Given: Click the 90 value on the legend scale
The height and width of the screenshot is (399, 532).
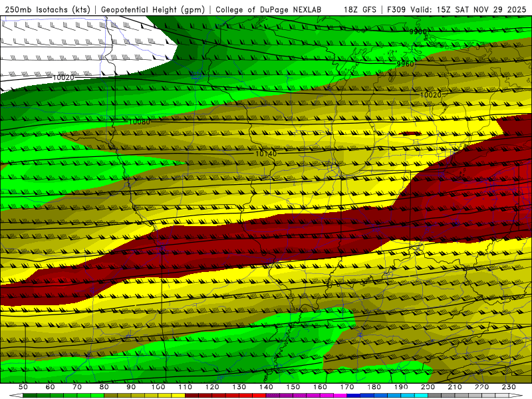Looking at the screenshot, I should (x=131, y=387).
